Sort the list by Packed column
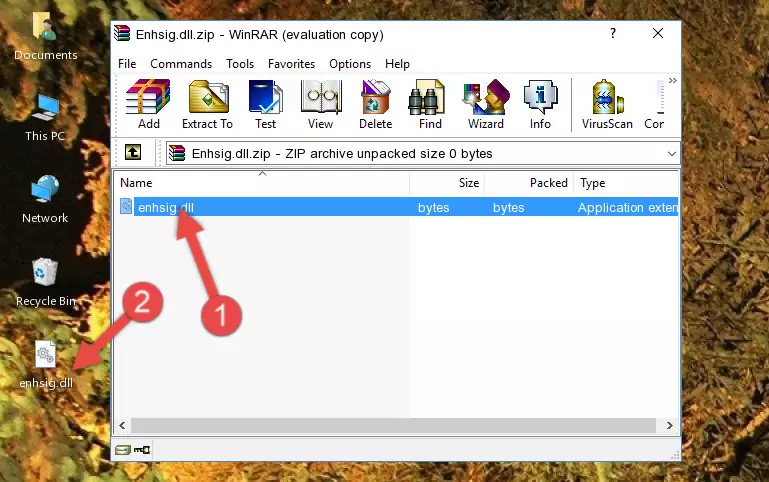The image size is (769, 482). coord(529,183)
